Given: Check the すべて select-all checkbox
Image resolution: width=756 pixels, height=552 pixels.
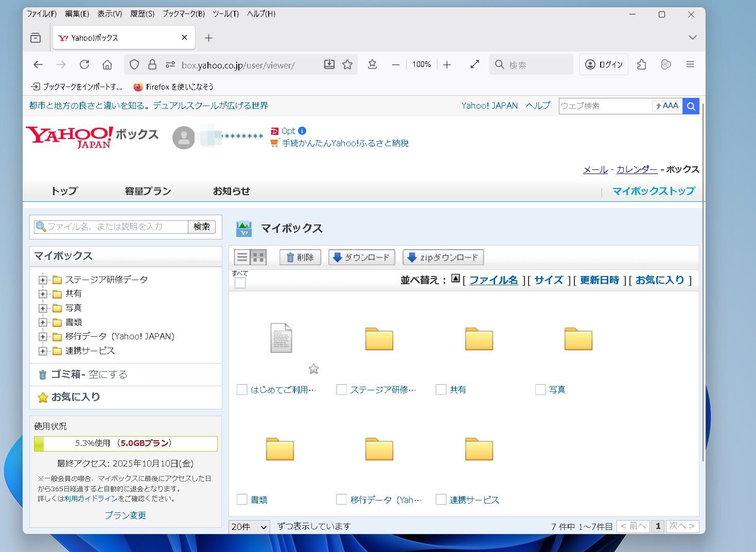Looking at the screenshot, I should pos(240,283).
